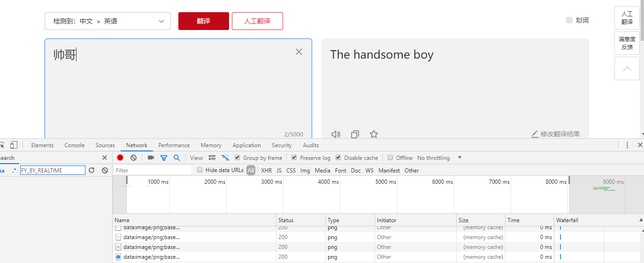Image resolution: width=644 pixels, height=263 pixels.
Task: Open the 满意度反馈 feedback button
Action: click(x=627, y=43)
